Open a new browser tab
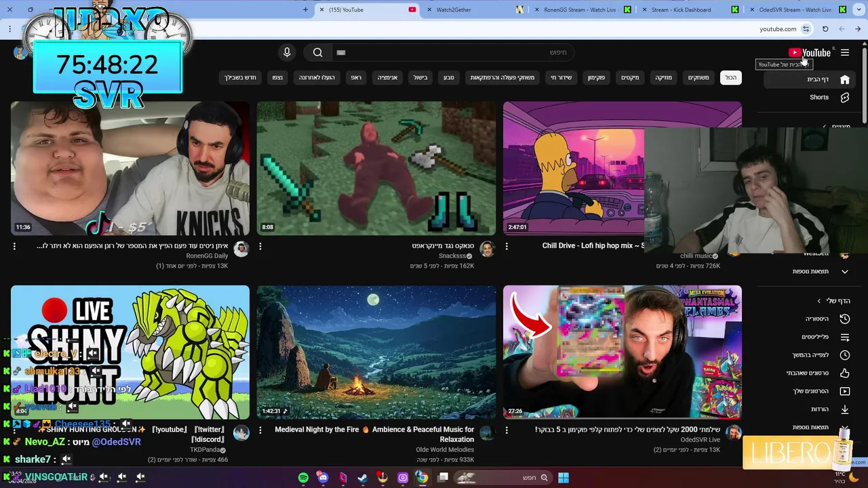 tap(305, 9)
